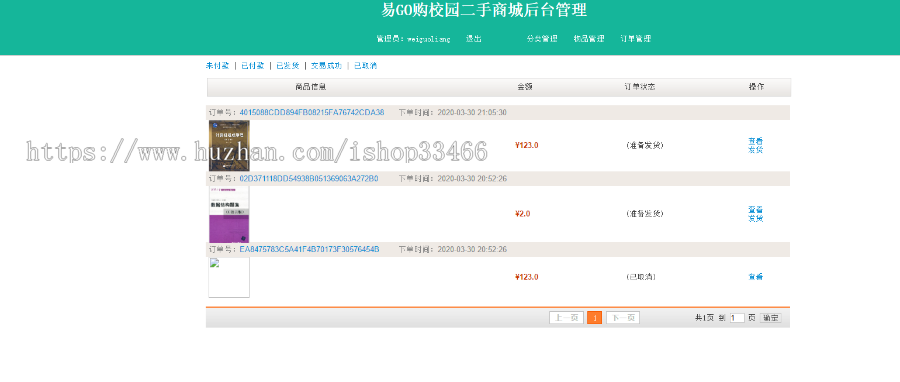This screenshot has height=382, width=900.
Task: Click the 商品信息 column header
Action: point(311,87)
